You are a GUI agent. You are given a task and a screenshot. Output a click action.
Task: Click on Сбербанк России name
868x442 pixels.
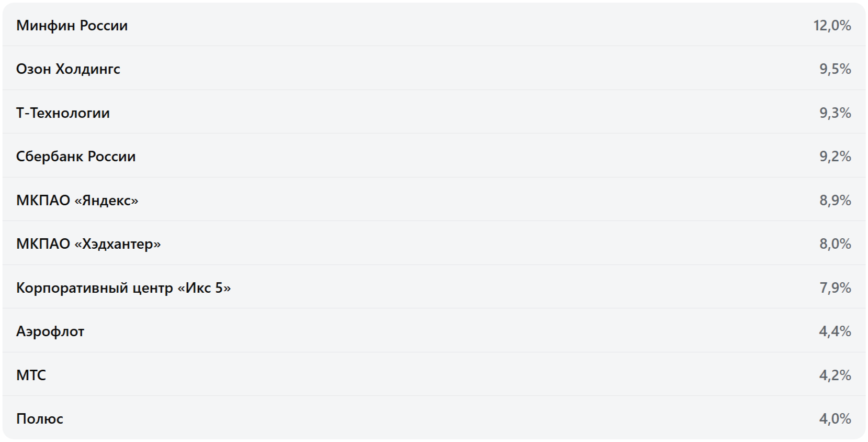point(76,156)
